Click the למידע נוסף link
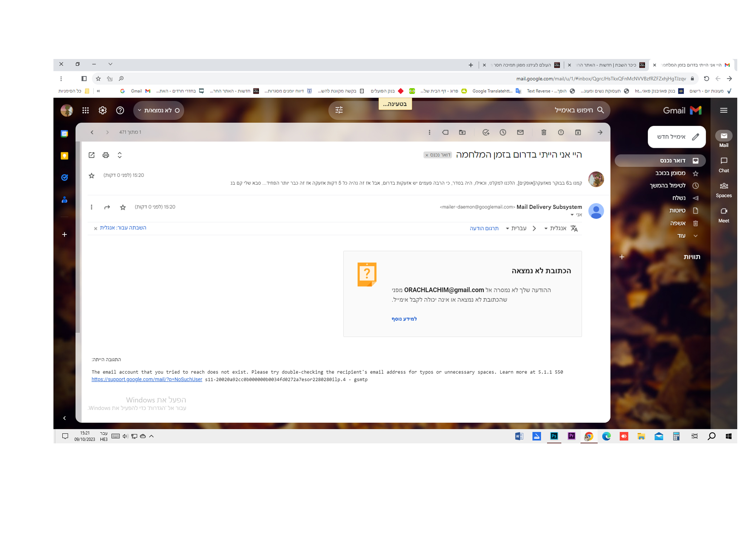This screenshot has width=756, height=534. pyautogui.click(x=404, y=319)
